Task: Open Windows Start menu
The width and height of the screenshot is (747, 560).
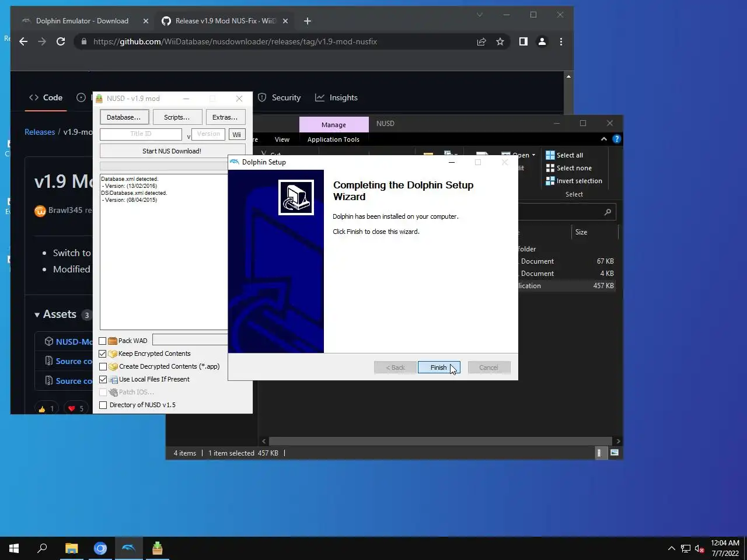Action: [14, 548]
